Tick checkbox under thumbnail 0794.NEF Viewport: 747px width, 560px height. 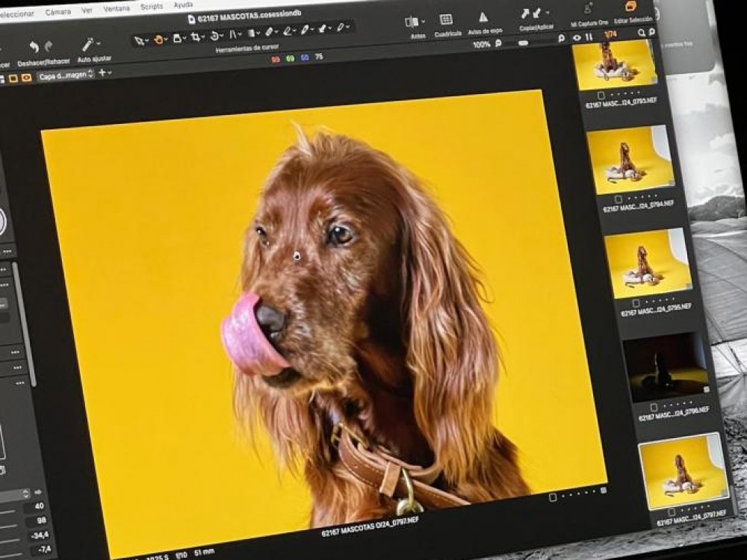click(619, 199)
